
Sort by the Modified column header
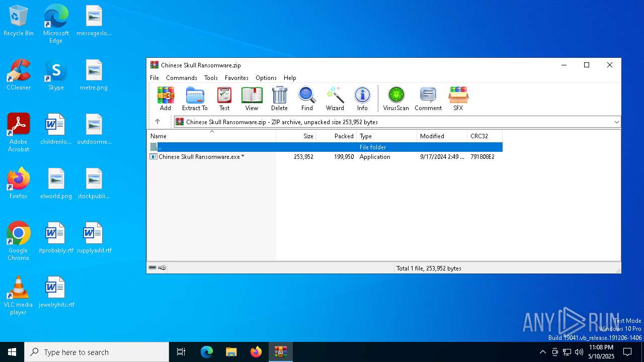tap(442, 136)
